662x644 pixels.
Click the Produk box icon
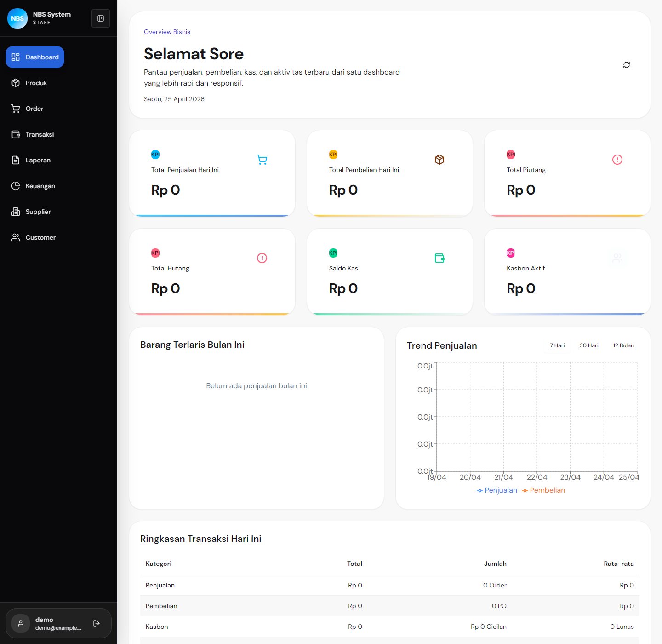pos(16,83)
